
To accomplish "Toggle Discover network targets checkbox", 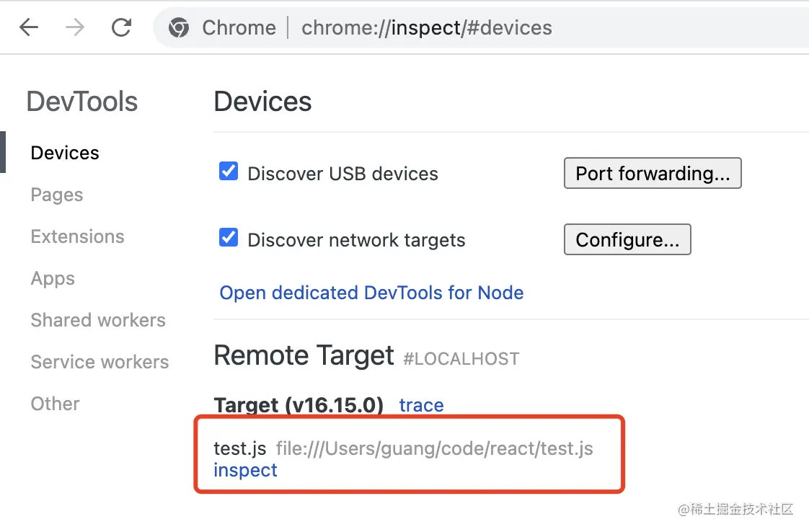I will click(x=229, y=239).
